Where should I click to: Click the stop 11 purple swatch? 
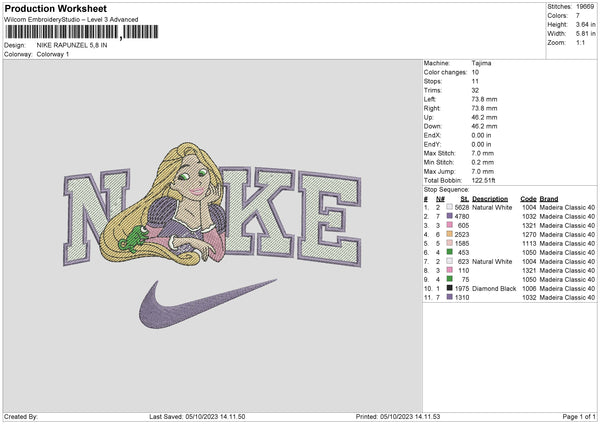449,297
